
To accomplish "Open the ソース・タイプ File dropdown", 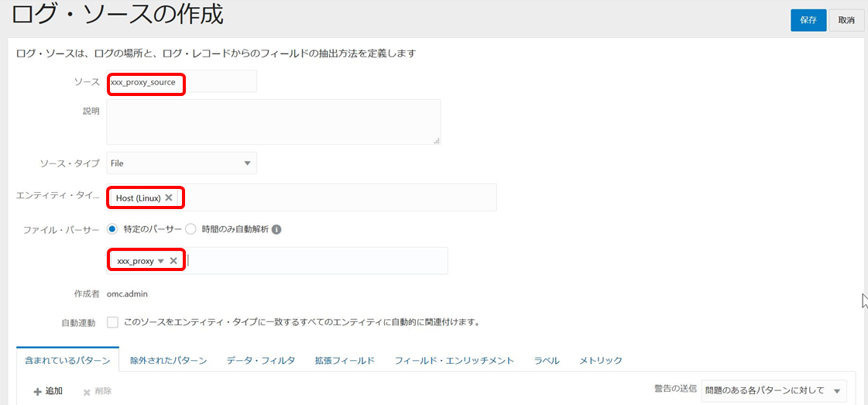I will [181, 163].
